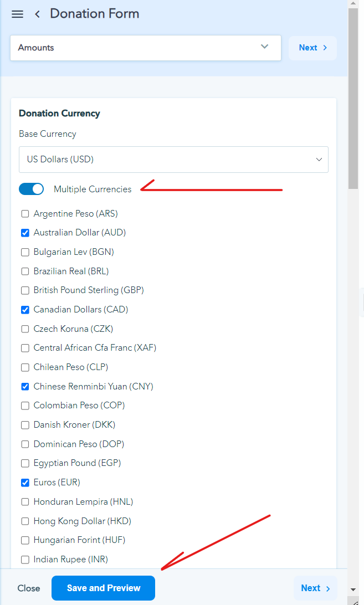Click the top Next button

(x=312, y=48)
